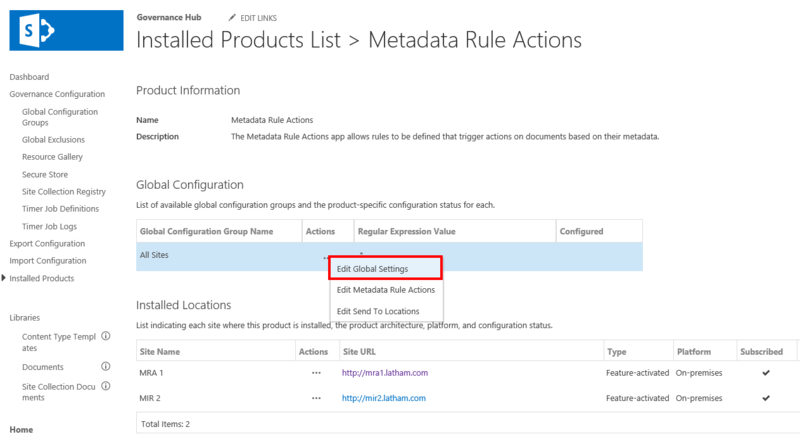Open info icon for Content Type Templates
The width and height of the screenshot is (800, 439).
click(x=106, y=337)
